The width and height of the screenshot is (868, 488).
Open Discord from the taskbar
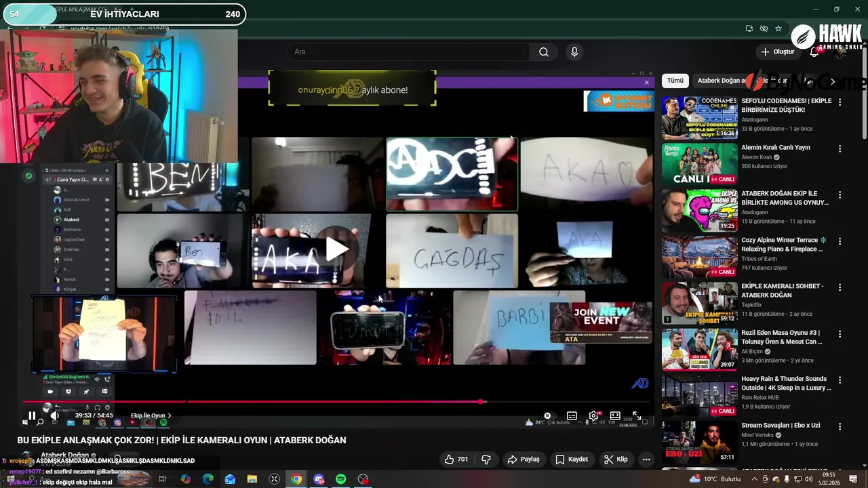pyautogui.click(x=319, y=479)
